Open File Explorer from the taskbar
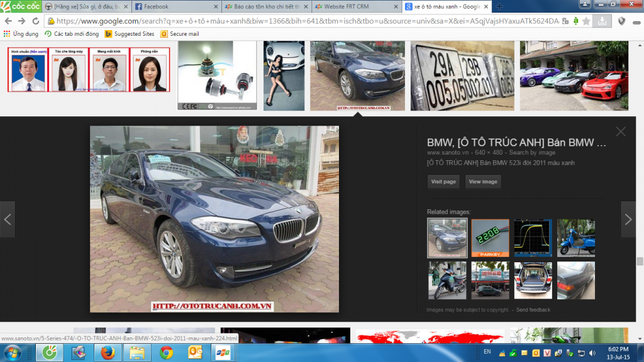Image resolution: width=644 pixels, height=362 pixels. click(137, 353)
